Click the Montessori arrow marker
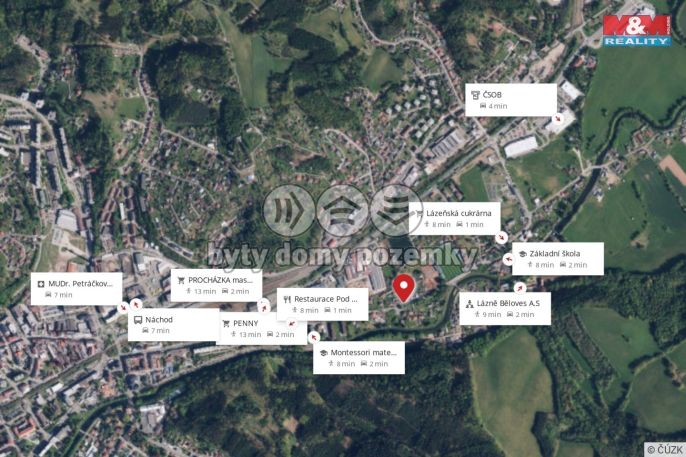This screenshot has width=686, height=457. point(314,337)
